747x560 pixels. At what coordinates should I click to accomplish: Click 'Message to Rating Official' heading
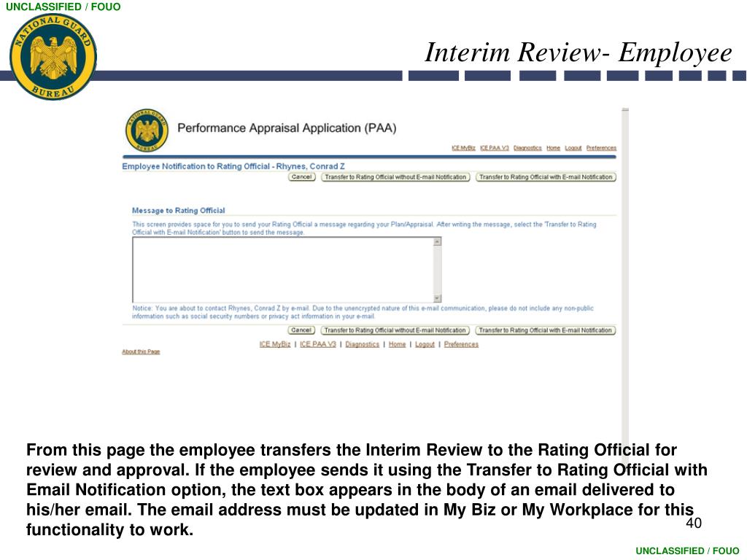click(178, 211)
